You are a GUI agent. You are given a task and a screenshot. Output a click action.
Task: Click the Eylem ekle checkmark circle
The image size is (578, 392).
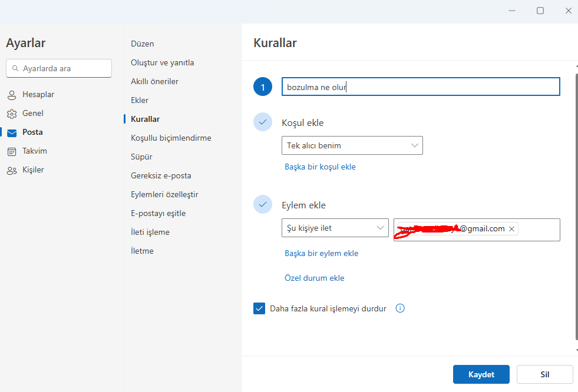pyautogui.click(x=263, y=204)
